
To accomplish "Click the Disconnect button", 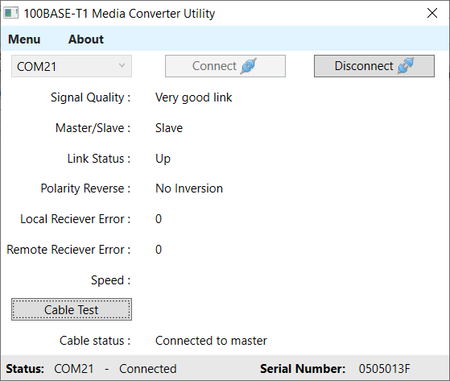I will point(374,66).
